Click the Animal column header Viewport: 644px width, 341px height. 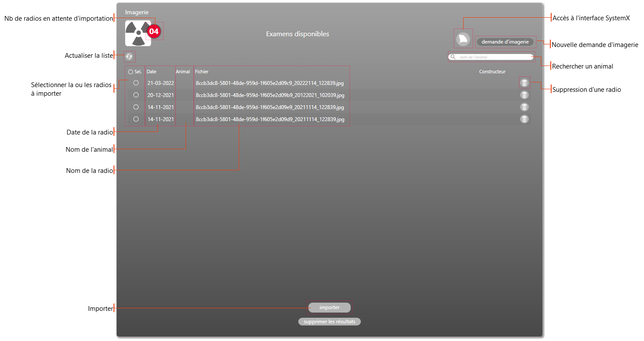(183, 72)
